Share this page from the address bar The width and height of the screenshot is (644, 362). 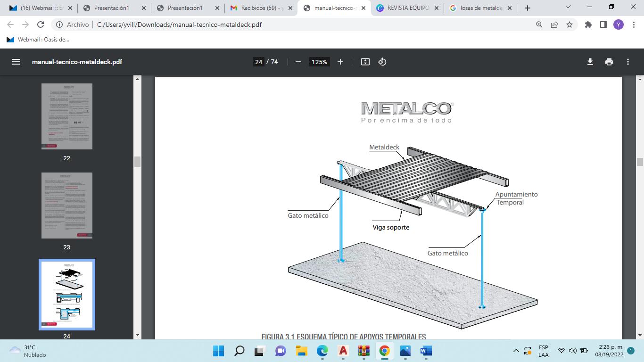[554, 25]
